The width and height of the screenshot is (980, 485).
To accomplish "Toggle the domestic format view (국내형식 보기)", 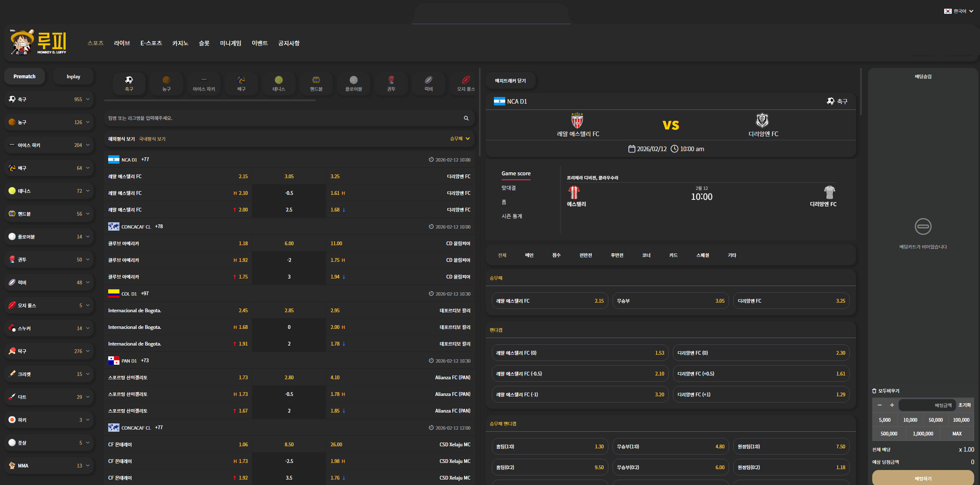I will [152, 139].
